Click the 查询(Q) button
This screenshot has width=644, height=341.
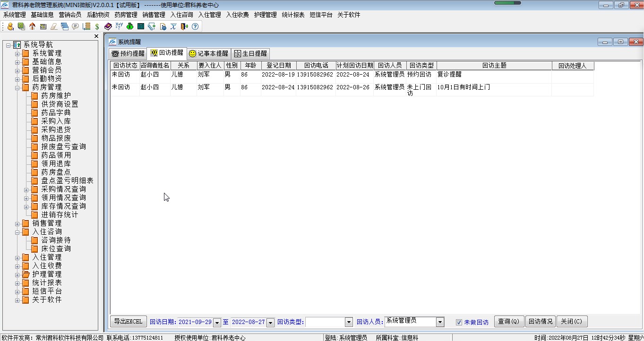point(509,322)
